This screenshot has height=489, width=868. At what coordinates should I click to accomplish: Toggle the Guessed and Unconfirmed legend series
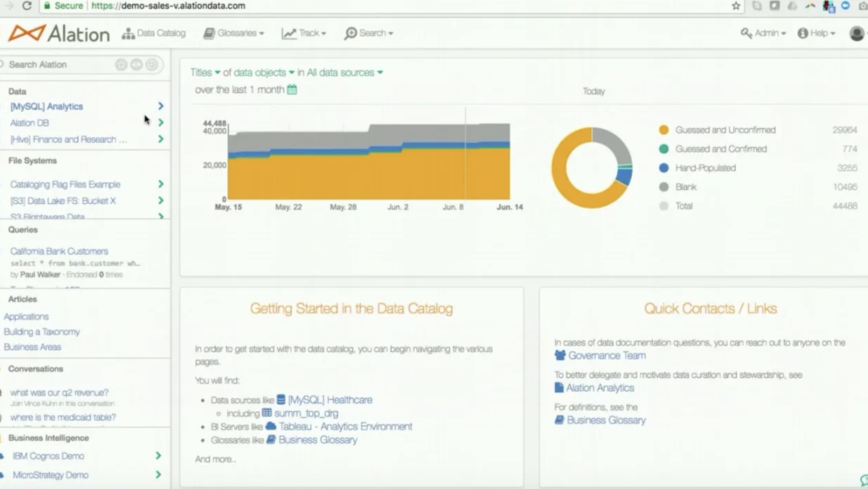point(725,130)
